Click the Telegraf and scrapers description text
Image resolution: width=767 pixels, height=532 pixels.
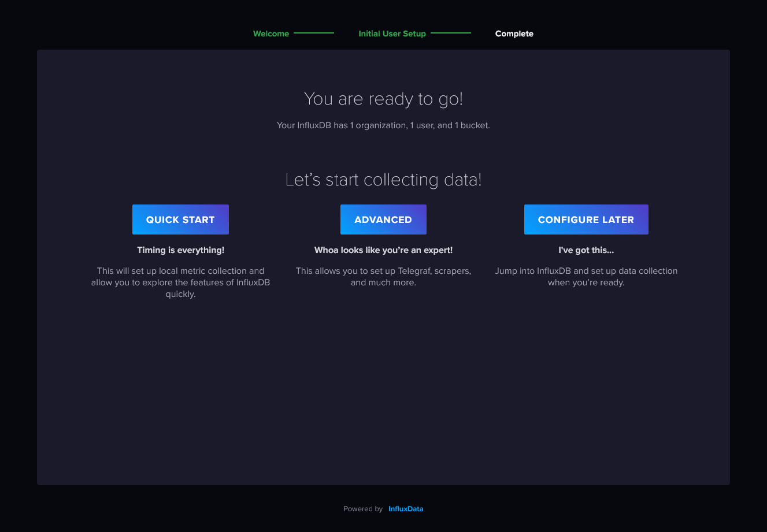383,277
